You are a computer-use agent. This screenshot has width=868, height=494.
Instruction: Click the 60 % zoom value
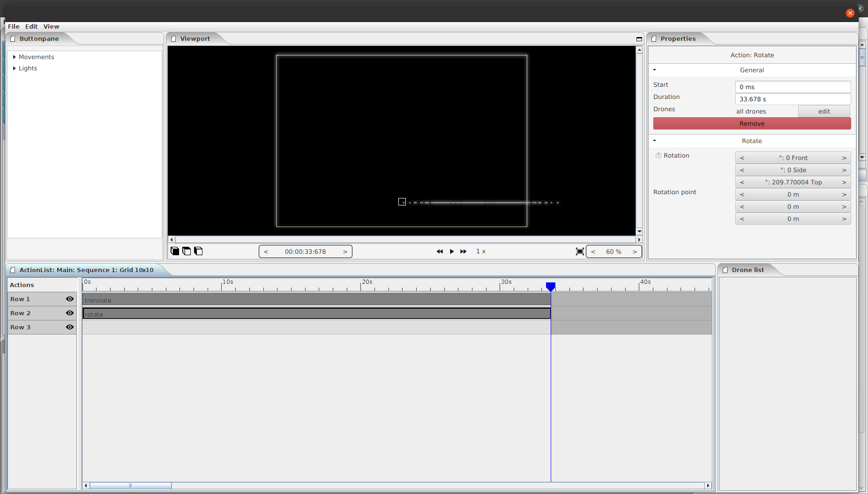tap(614, 251)
